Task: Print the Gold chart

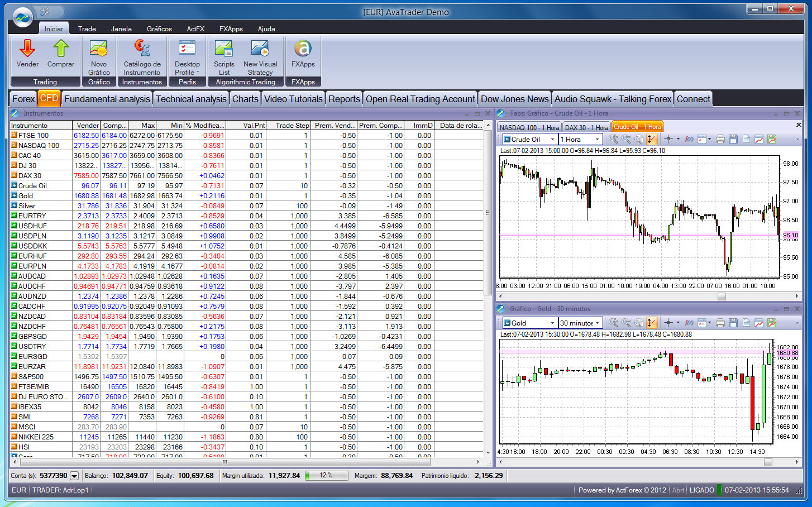Action: pos(720,323)
